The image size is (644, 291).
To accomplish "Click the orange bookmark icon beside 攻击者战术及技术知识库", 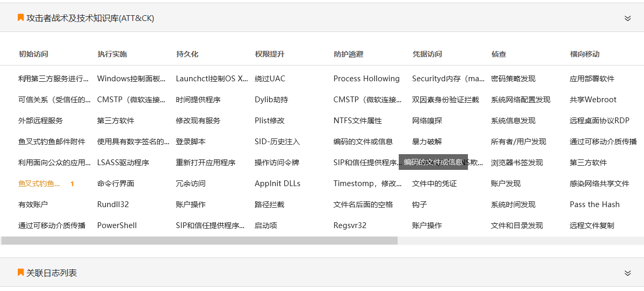I will coord(21,18).
